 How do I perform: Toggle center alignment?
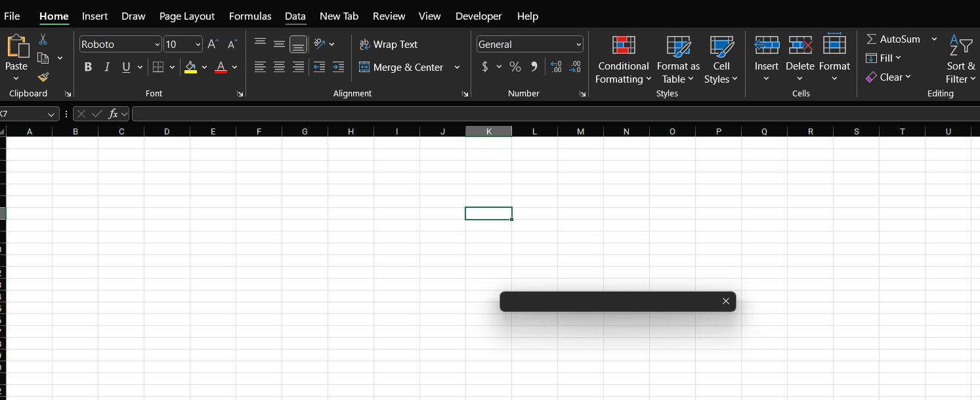pos(279,67)
